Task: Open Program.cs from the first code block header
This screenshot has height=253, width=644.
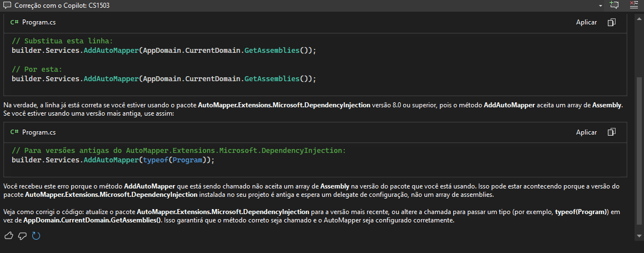Action: (39, 22)
